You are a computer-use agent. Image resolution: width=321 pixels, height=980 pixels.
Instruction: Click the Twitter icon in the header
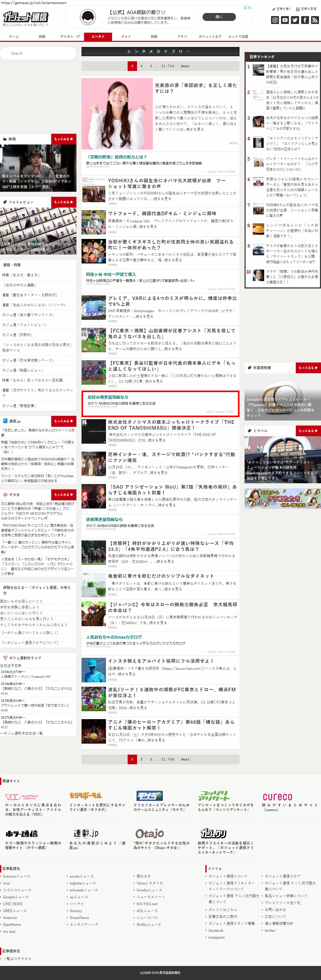pyautogui.click(x=295, y=20)
